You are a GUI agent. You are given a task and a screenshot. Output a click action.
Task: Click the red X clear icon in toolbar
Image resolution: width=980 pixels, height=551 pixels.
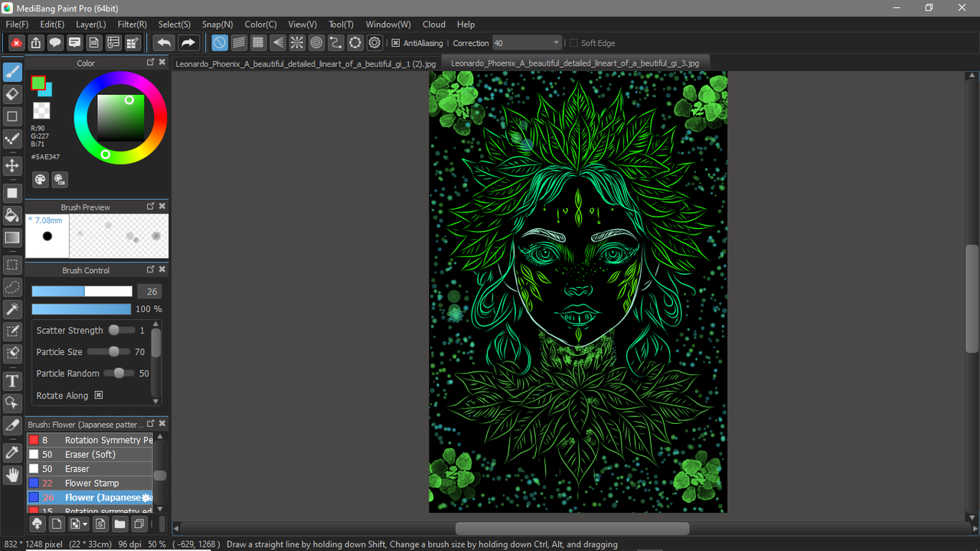tap(16, 43)
